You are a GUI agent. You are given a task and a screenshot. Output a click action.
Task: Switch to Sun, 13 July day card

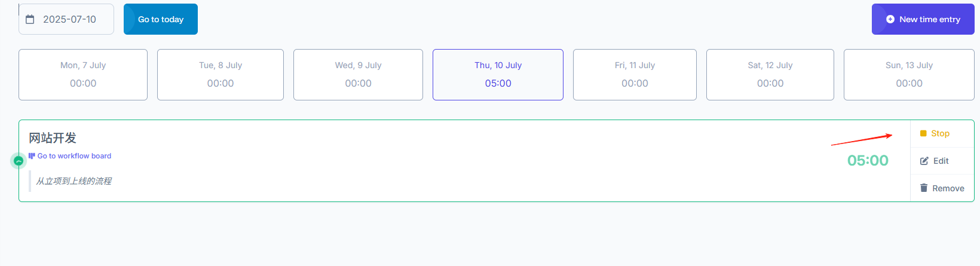point(909,75)
